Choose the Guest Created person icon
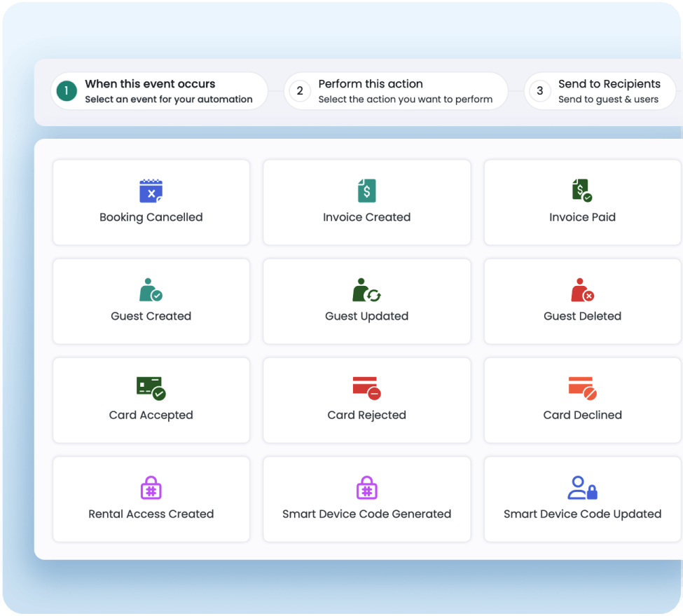683x616 pixels. pyautogui.click(x=151, y=289)
